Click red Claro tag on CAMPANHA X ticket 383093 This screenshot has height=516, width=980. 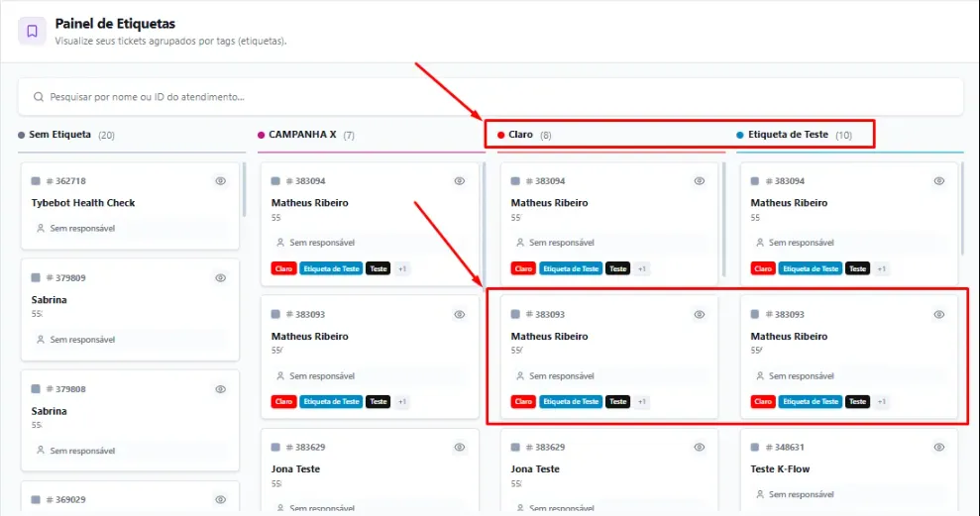pos(283,402)
